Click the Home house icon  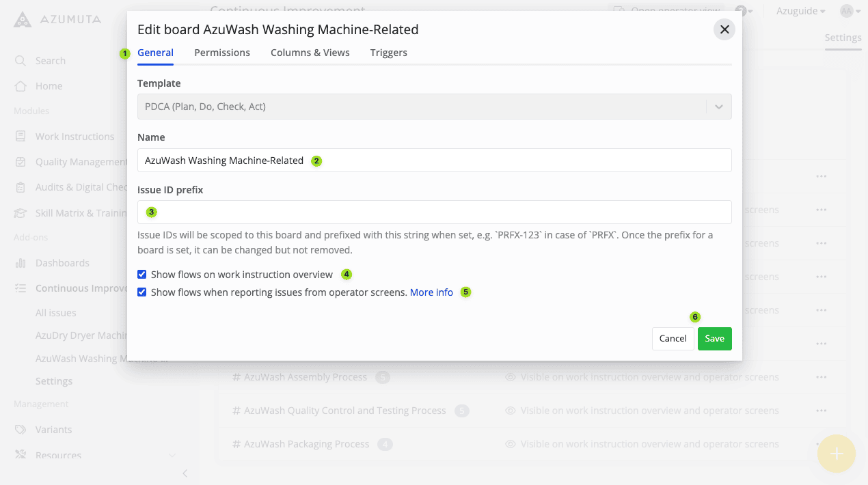(21, 86)
